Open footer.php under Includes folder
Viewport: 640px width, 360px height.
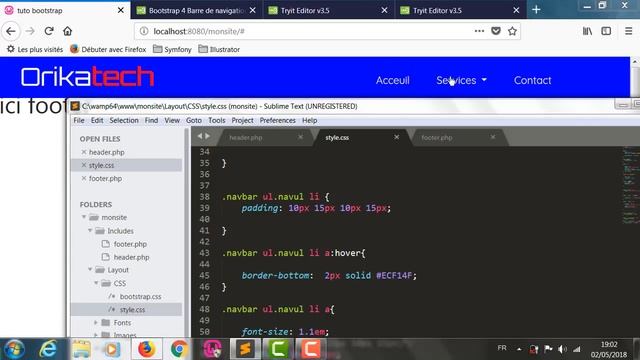point(130,244)
